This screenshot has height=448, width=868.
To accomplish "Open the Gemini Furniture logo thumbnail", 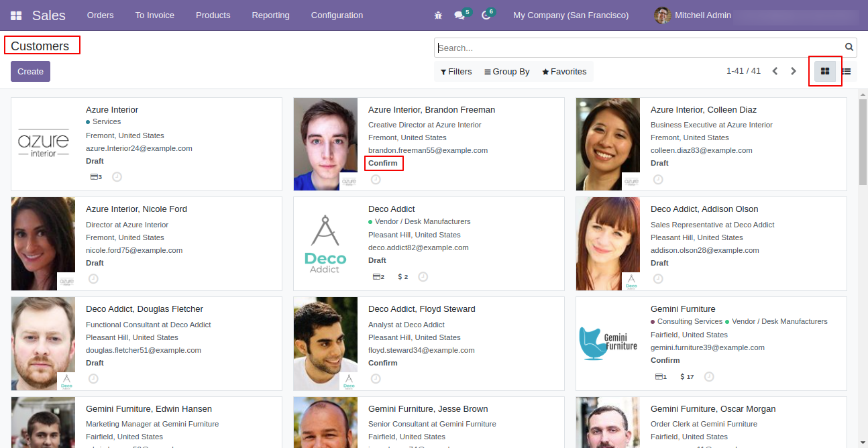I will 608,343.
